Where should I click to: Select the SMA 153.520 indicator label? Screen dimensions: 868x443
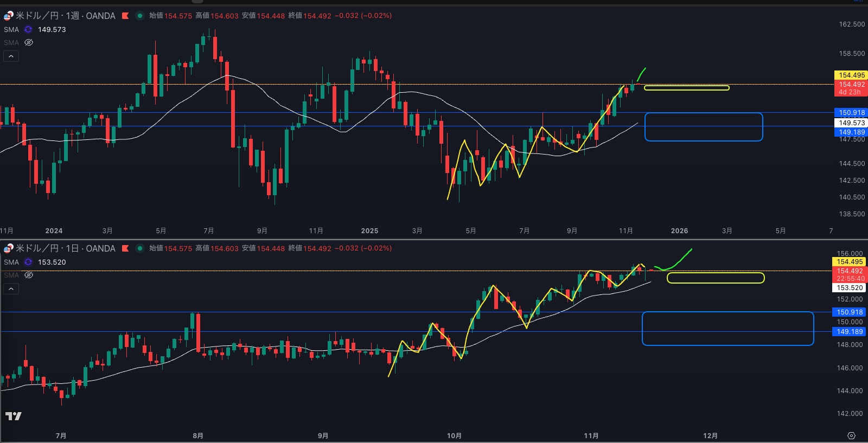11,262
